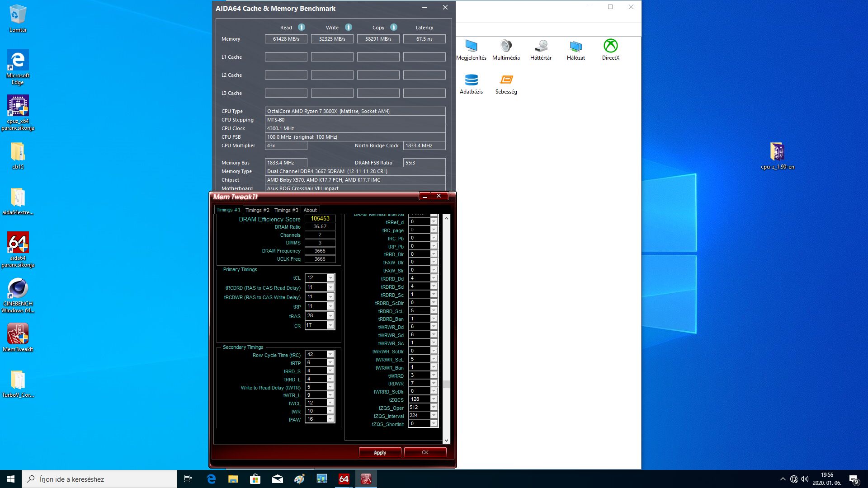Open Multimédia icon in AIDA64 window
Screen dimensions: 868x488
click(506, 50)
